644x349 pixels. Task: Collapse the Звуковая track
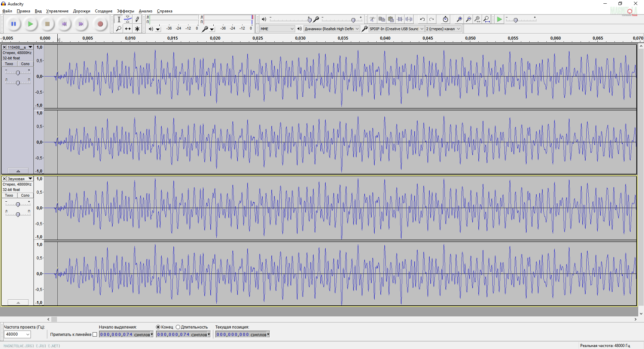pos(18,302)
